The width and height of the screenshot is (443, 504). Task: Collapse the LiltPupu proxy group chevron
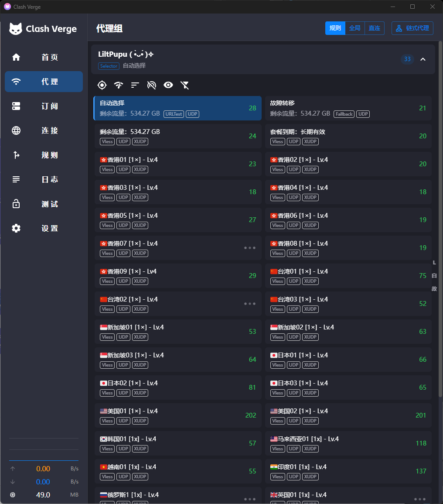[423, 59]
